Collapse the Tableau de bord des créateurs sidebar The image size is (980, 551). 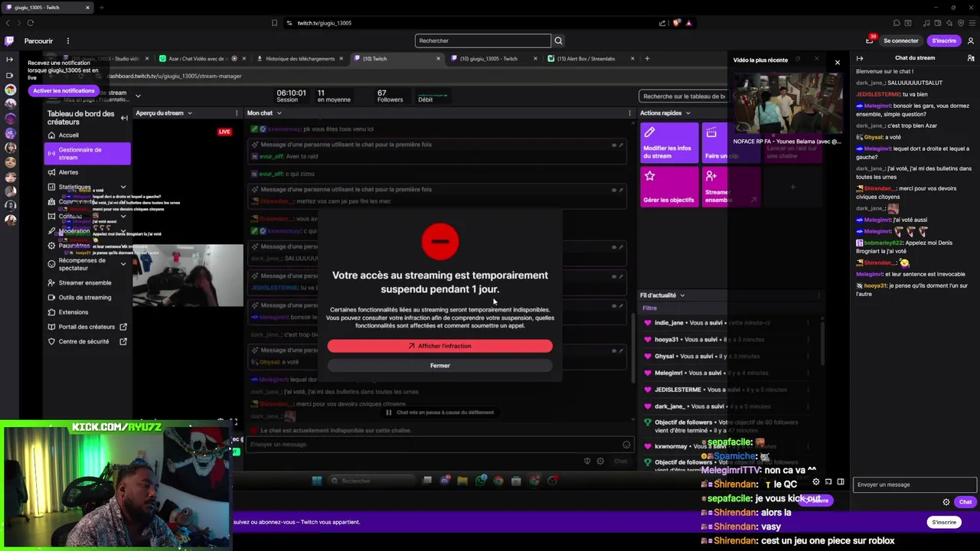[x=124, y=118]
